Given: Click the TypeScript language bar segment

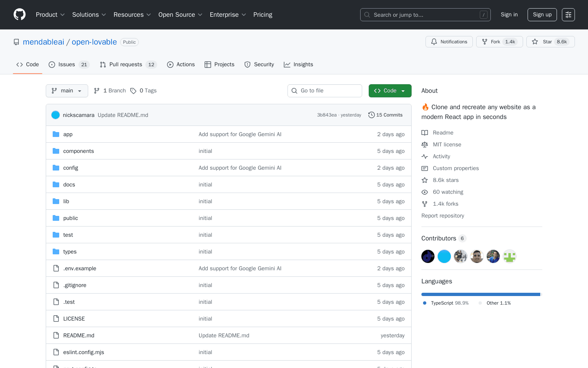Looking at the screenshot, I should (x=481, y=294).
